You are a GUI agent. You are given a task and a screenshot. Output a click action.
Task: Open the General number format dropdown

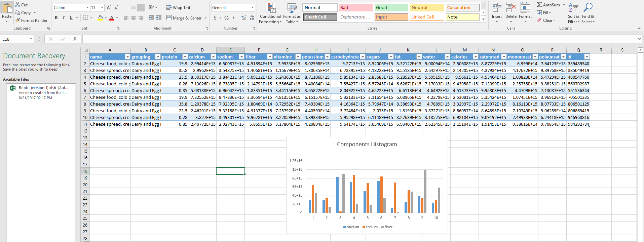[x=253, y=7]
